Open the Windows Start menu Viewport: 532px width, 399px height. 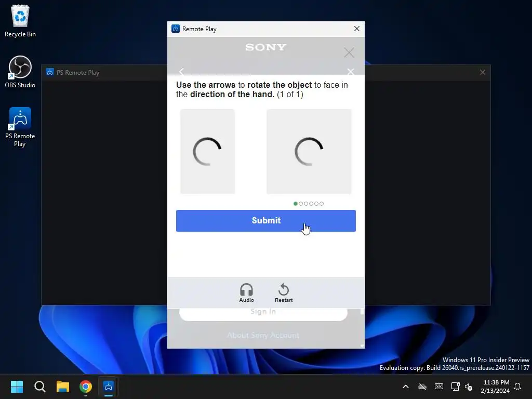(x=17, y=387)
